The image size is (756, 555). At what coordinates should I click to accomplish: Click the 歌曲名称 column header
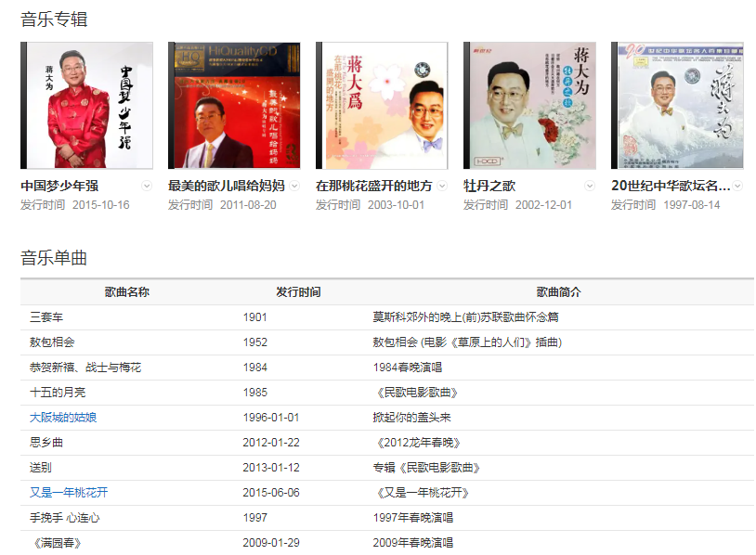127,292
